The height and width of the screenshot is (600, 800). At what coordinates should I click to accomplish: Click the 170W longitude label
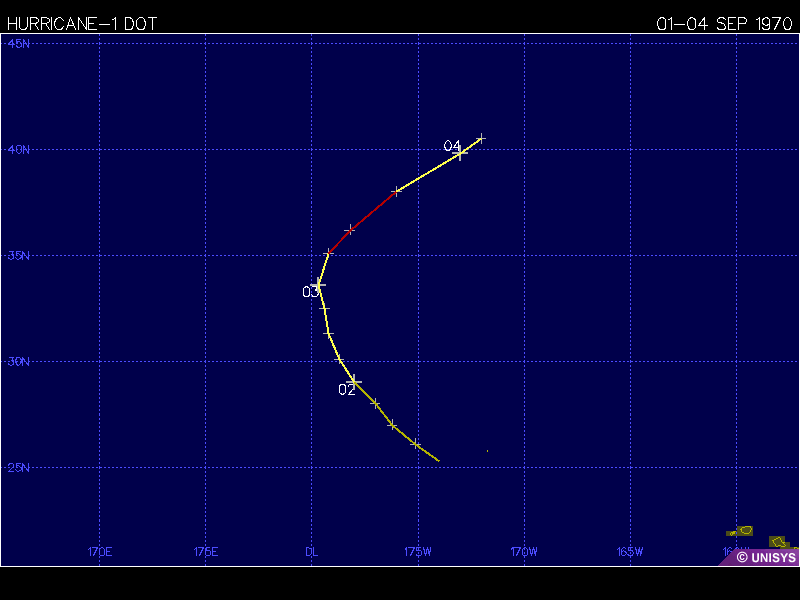pyautogui.click(x=524, y=551)
